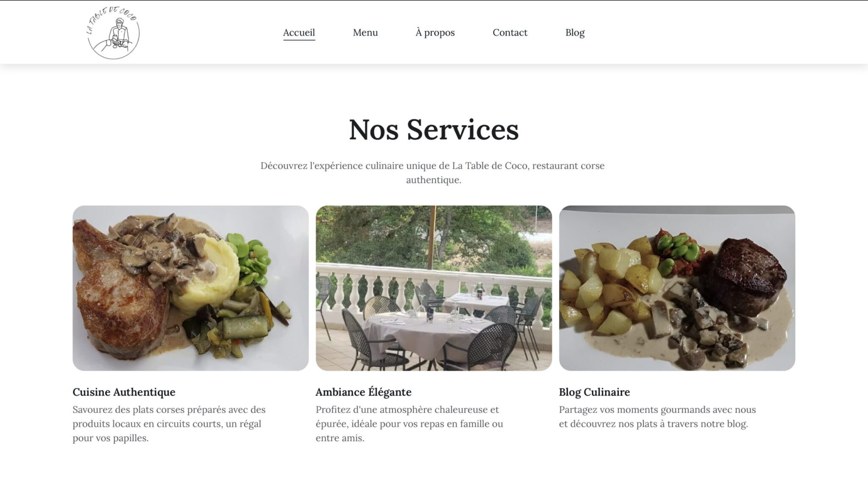Viewport: 868px width, 479px height.
Task: Open the pork chop dish photo
Action: point(191,288)
